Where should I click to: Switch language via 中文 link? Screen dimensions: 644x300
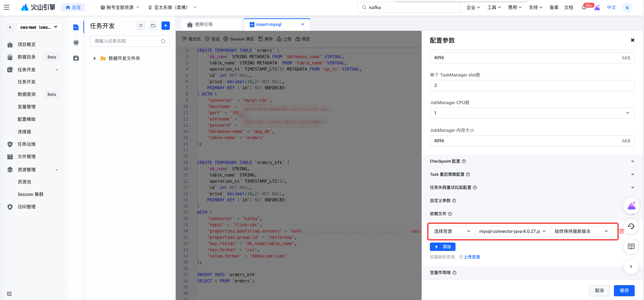[x=611, y=7]
